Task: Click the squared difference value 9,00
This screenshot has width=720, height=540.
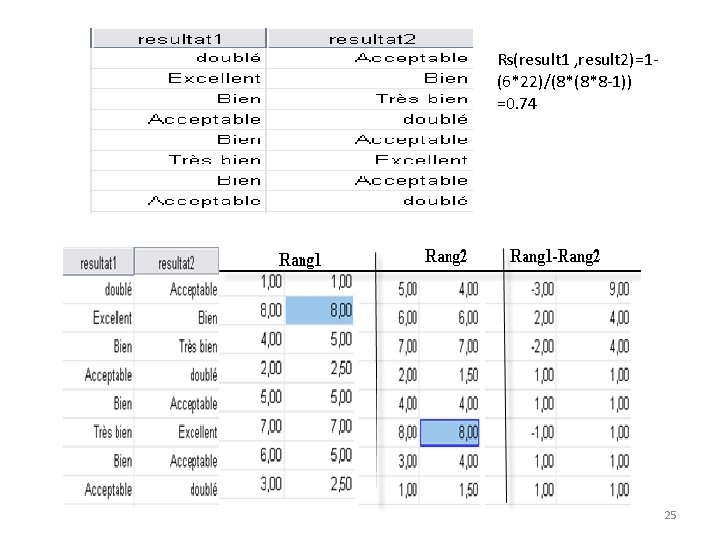Action: click(619, 289)
